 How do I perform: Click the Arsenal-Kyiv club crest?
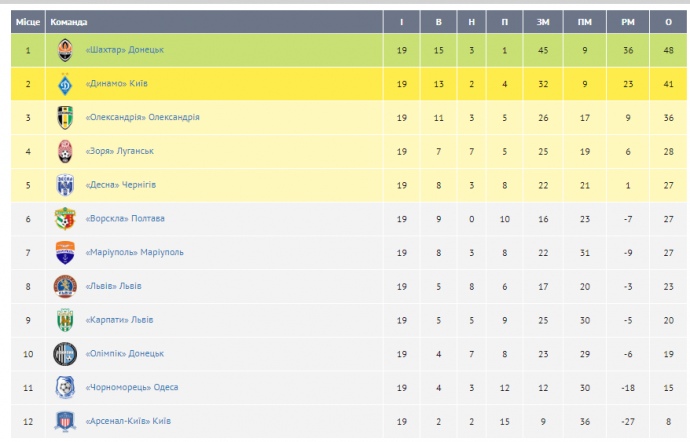pos(65,421)
